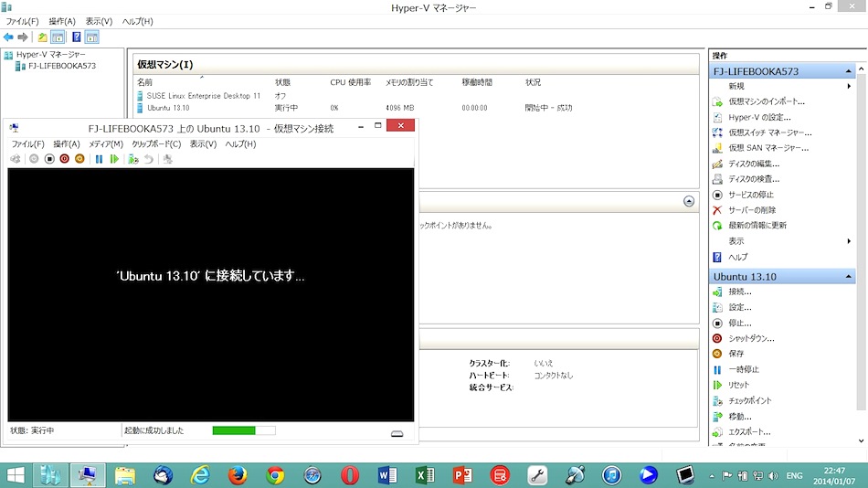The height and width of the screenshot is (488, 868).
Task: Sort VM list by 状態 column header
Action: pos(283,82)
